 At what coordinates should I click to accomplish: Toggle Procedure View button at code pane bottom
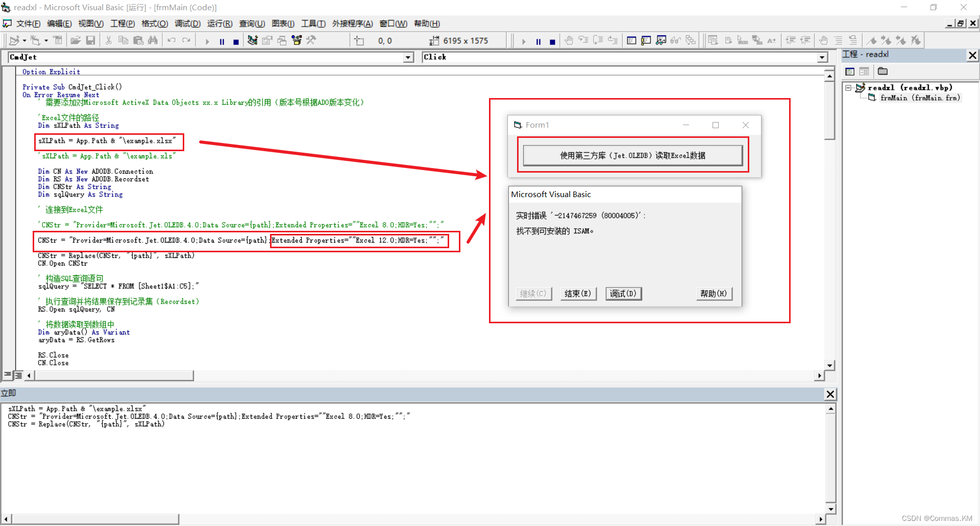[x=8, y=375]
